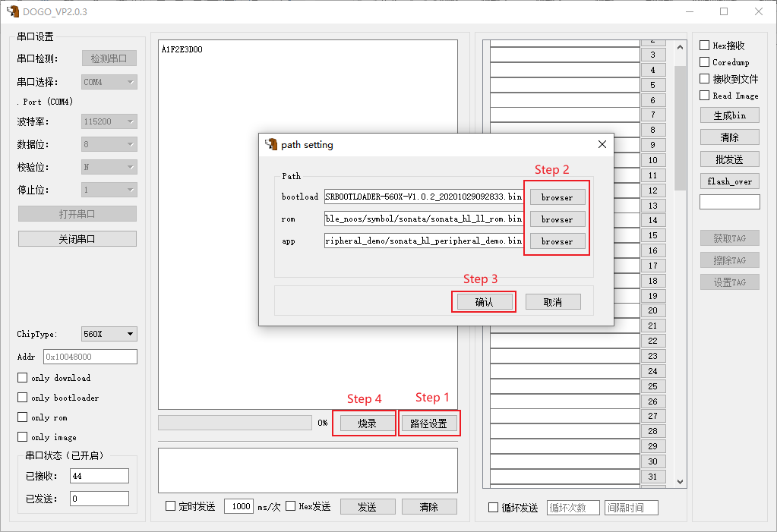The width and height of the screenshot is (777, 532).
Task: Click the 发送 send button
Action: tap(367, 507)
